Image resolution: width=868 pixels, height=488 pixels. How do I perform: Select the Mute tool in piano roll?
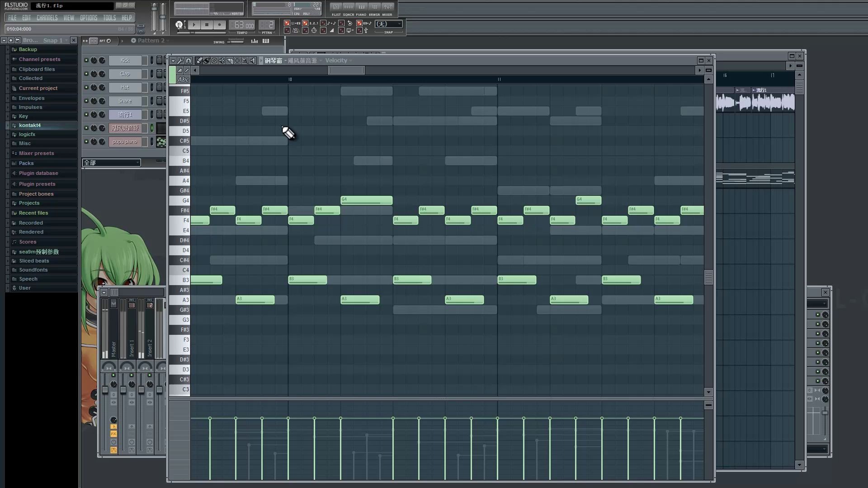tap(222, 61)
